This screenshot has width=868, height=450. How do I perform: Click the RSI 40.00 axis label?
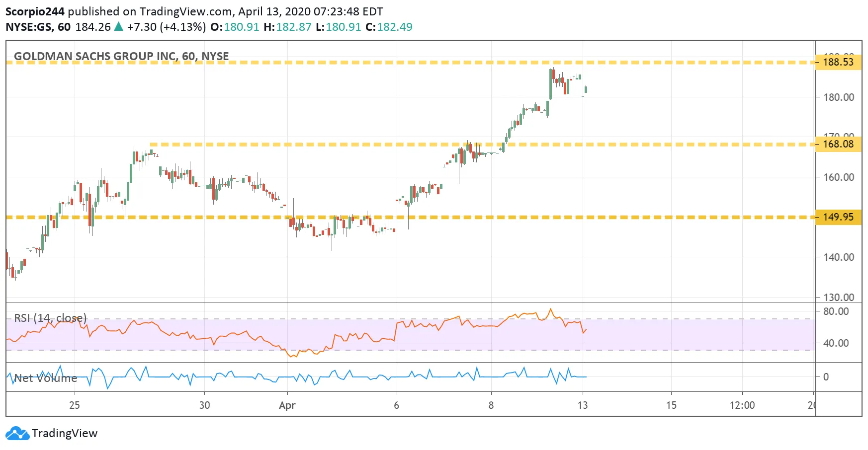[836, 343]
